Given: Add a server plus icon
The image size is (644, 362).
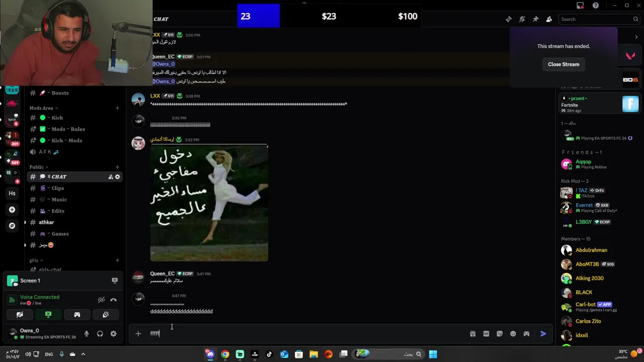Looking at the screenshot, I should [x=12, y=210].
